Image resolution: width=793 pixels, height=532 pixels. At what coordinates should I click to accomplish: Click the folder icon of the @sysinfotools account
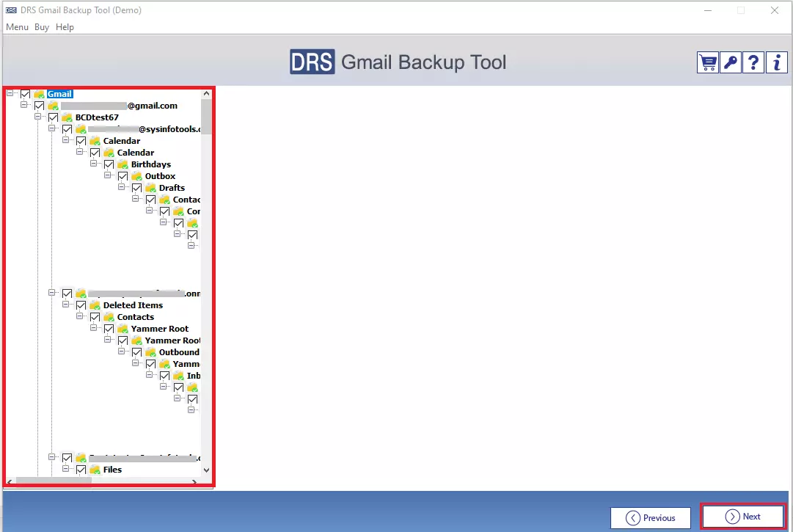click(81, 129)
